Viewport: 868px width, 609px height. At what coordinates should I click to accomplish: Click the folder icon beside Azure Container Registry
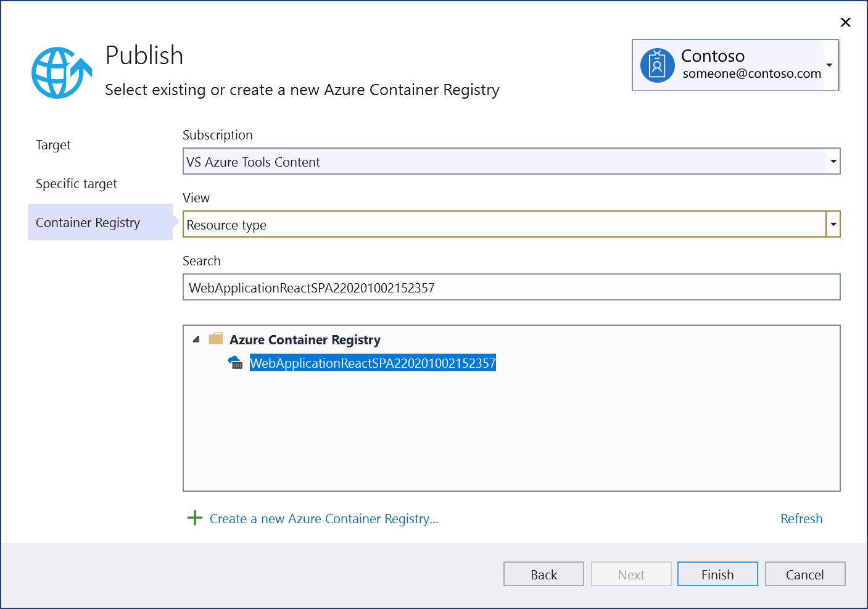[x=216, y=338]
